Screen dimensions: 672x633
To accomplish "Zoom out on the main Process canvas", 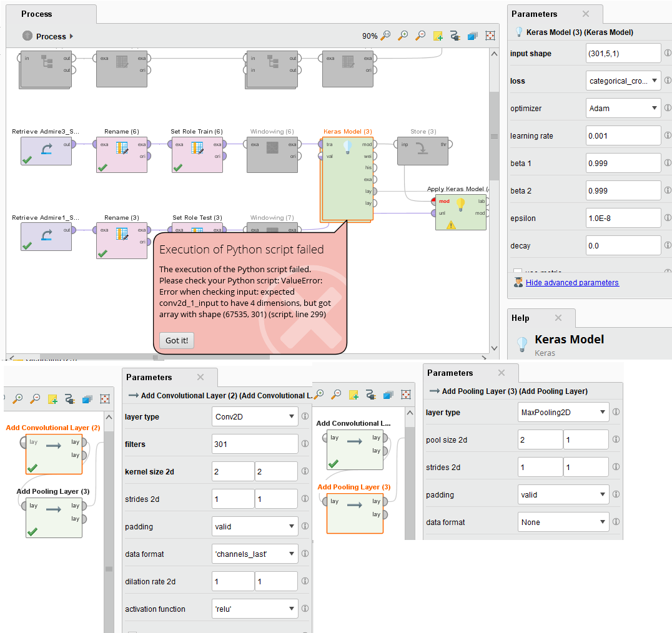I will pos(420,36).
